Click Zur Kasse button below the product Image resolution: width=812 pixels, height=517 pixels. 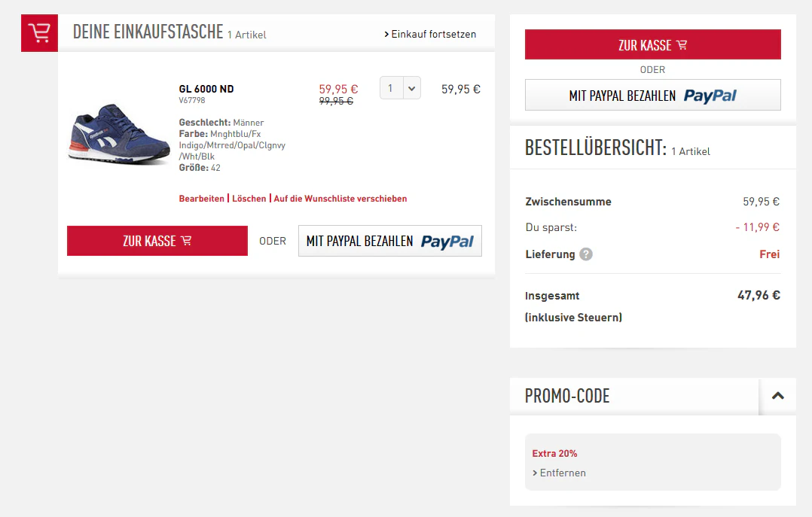[157, 241]
